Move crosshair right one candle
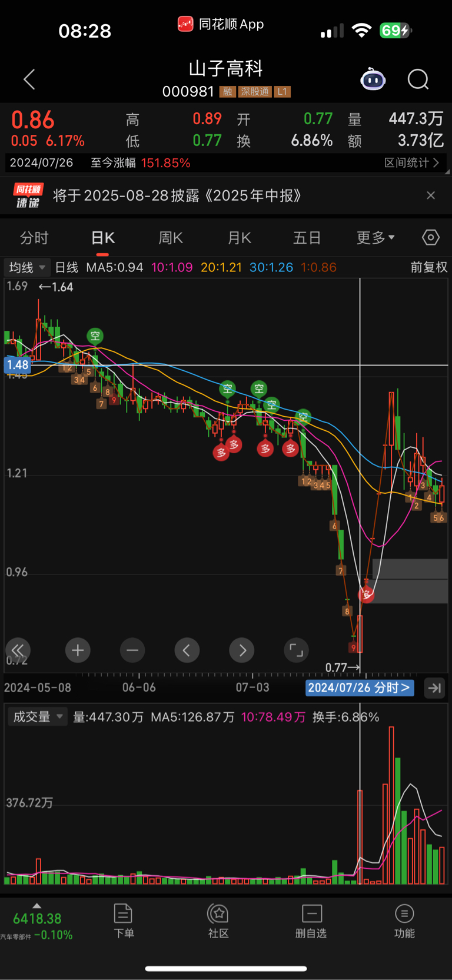This screenshot has width=452, height=980. [x=242, y=650]
